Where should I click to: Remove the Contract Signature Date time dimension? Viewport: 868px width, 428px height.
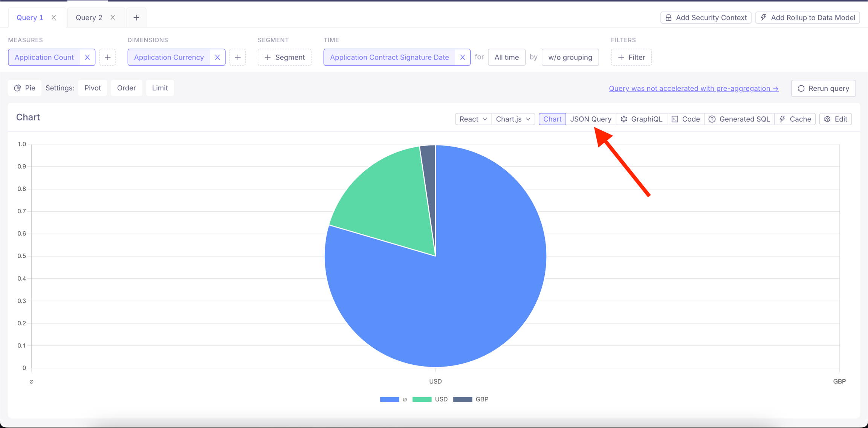[463, 57]
